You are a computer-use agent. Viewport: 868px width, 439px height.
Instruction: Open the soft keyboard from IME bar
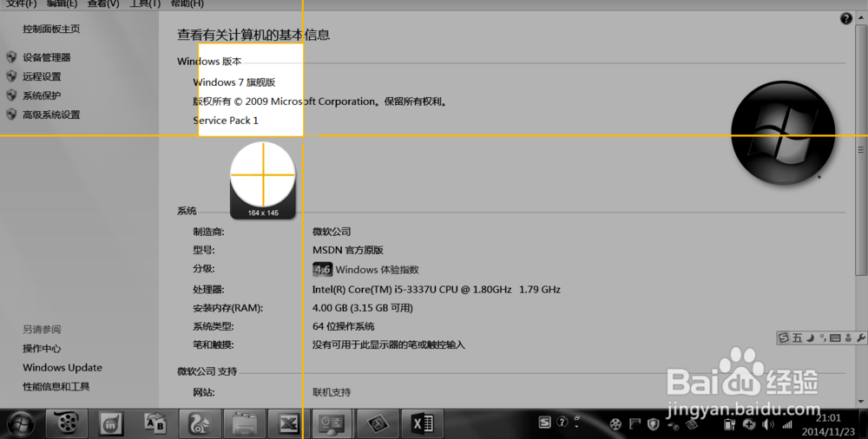point(835,337)
